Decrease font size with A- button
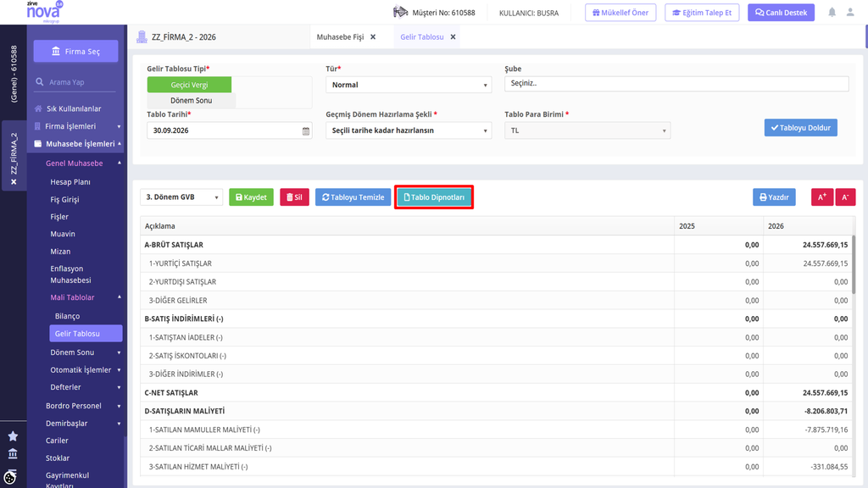The height and width of the screenshot is (488, 868). 845,197
